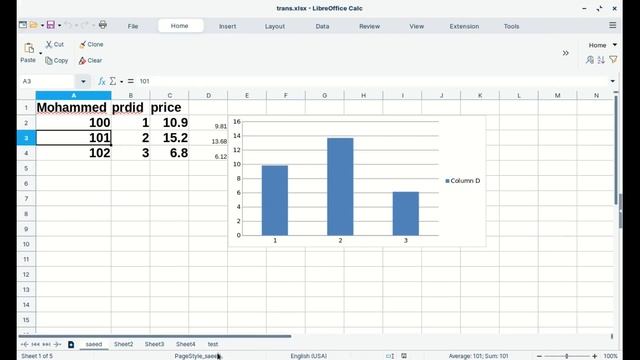Open the Tools tab
Image resolution: width=640 pixels, height=360 pixels.
pos(511,26)
